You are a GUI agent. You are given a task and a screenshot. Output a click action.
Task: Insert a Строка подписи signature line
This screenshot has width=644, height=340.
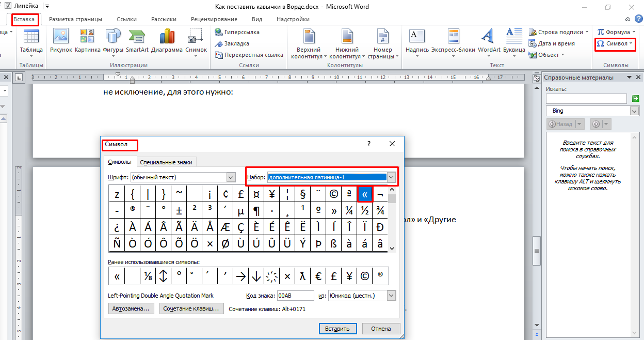tap(559, 32)
